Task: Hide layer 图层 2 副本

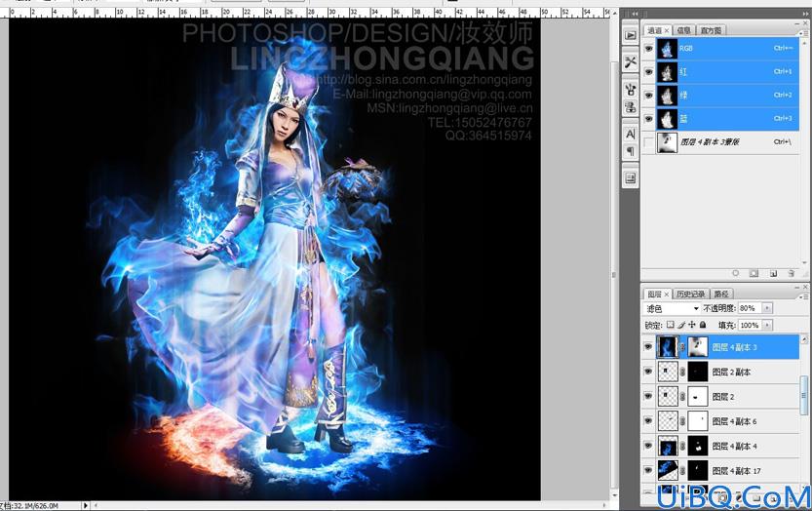Action: click(648, 372)
